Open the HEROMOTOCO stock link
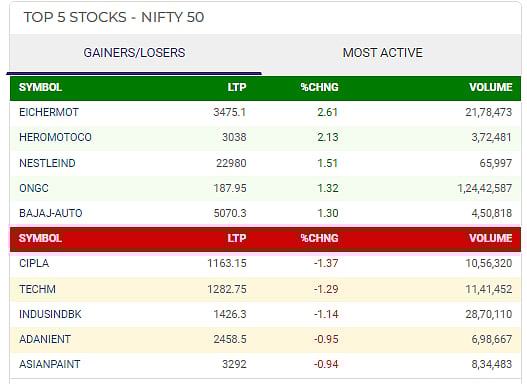The width and height of the screenshot is (527, 384). (55, 137)
